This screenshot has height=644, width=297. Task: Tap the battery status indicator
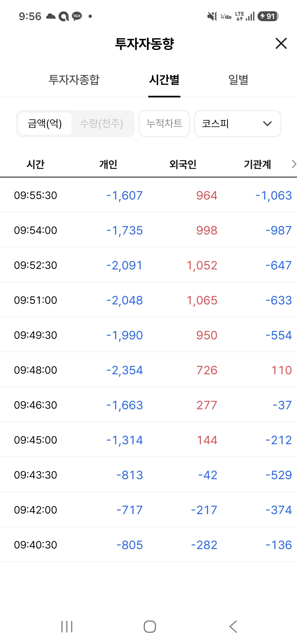click(268, 16)
